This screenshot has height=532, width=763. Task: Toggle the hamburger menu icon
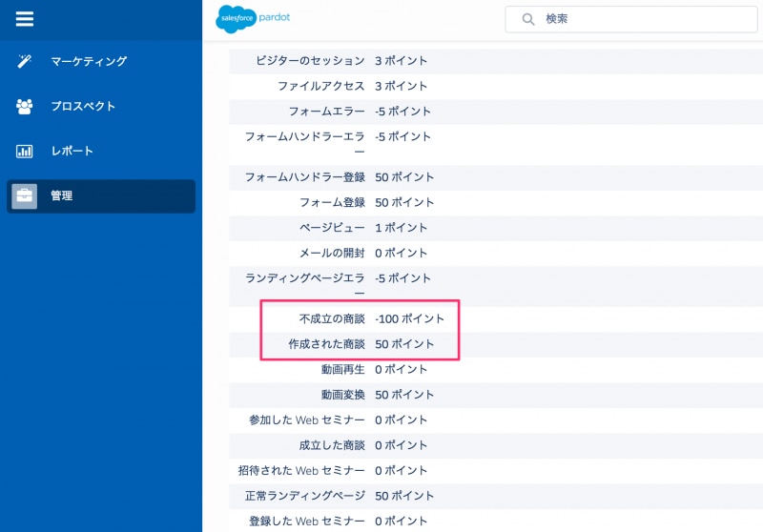click(25, 19)
